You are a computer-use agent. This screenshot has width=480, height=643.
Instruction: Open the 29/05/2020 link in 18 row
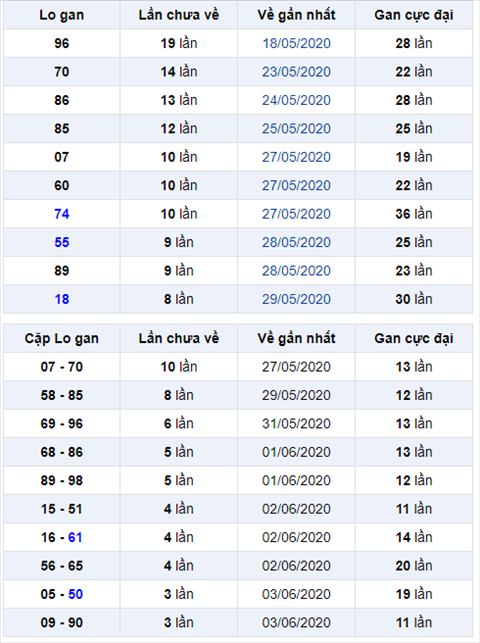[x=296, y=299]
